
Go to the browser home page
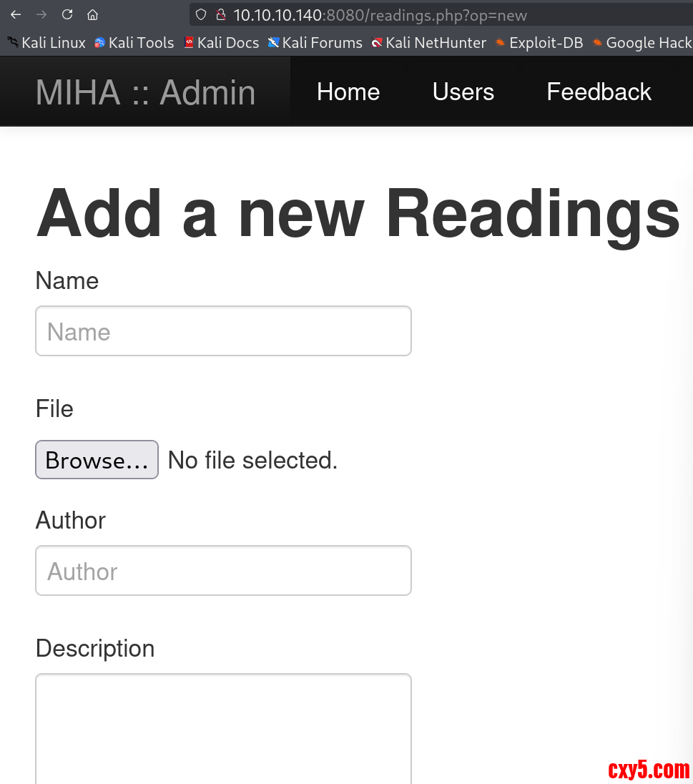click(x=92, y=14)
